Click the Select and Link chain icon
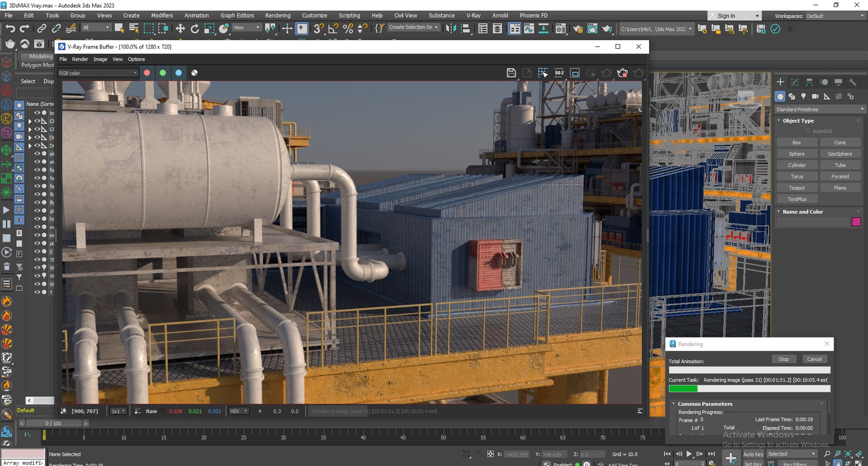The image size is (868, 466). [42, 29]
